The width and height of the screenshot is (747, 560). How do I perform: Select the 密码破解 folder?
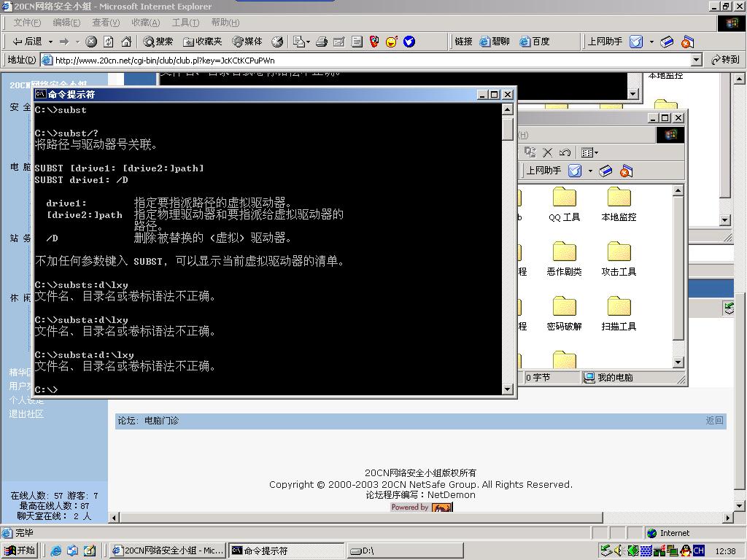(565, 314)
